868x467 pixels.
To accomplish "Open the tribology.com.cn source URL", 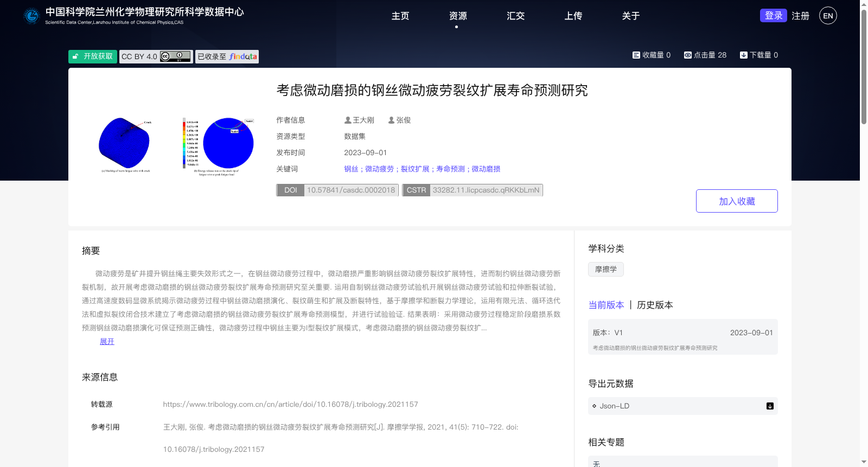I will pyautogui.click(x=290, y=405).
